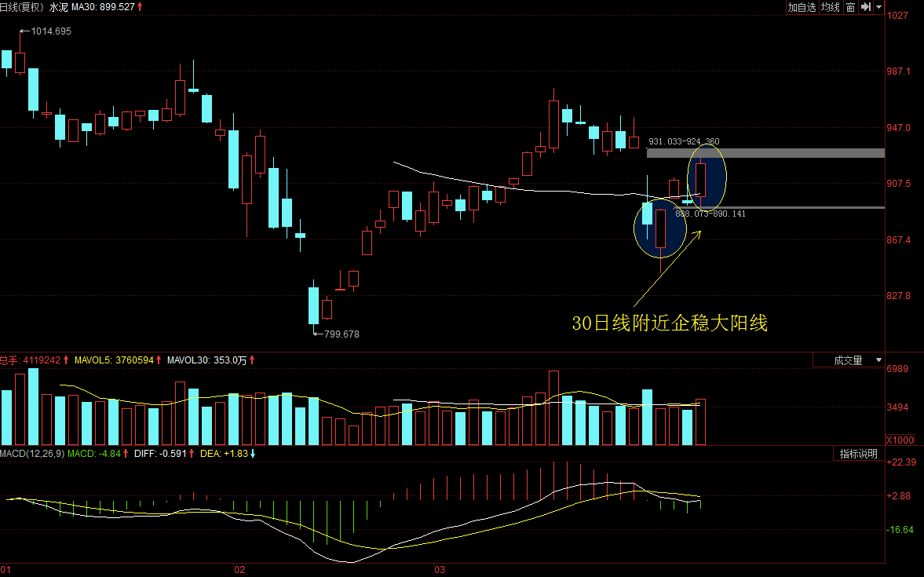Click the 指标说明 indicator description button
The width and height of the screenshot is (924, 577).
tap(858, 454)
